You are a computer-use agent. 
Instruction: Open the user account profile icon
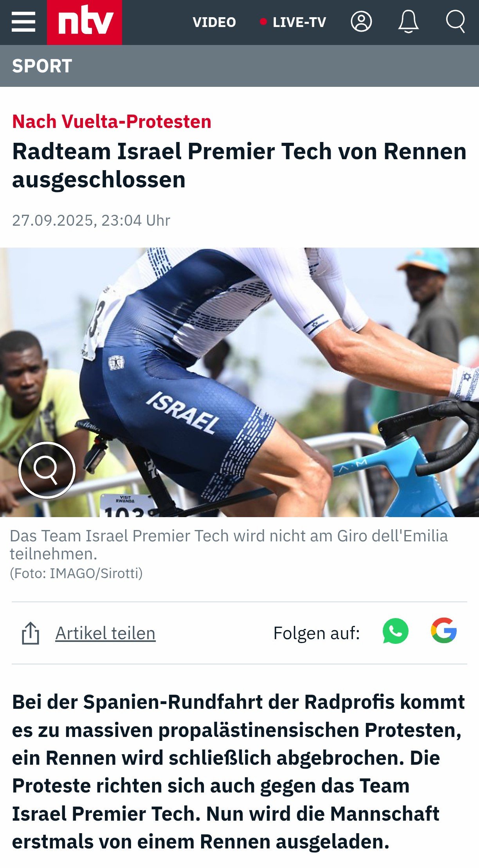pos(361,22)
